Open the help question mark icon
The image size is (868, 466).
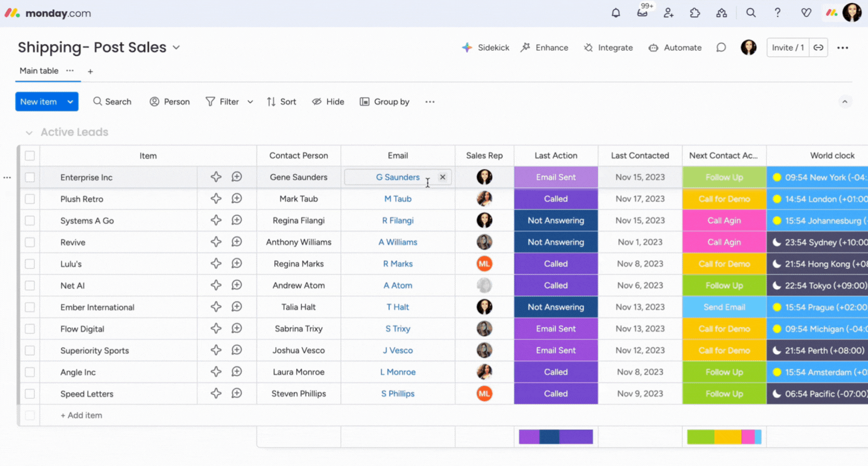(x=777, y=13)
